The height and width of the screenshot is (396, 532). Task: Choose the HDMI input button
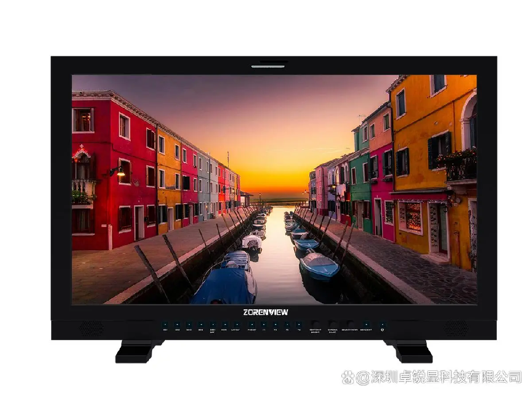pos(224,324)
